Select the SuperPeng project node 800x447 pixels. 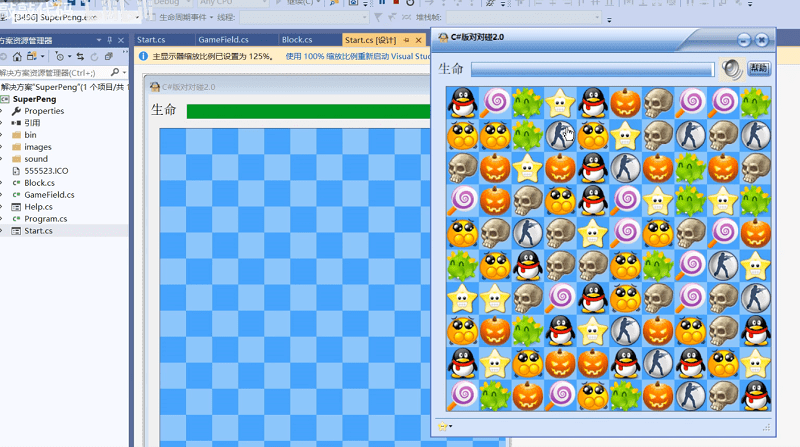pyautogui.click(x=34, y=99)
